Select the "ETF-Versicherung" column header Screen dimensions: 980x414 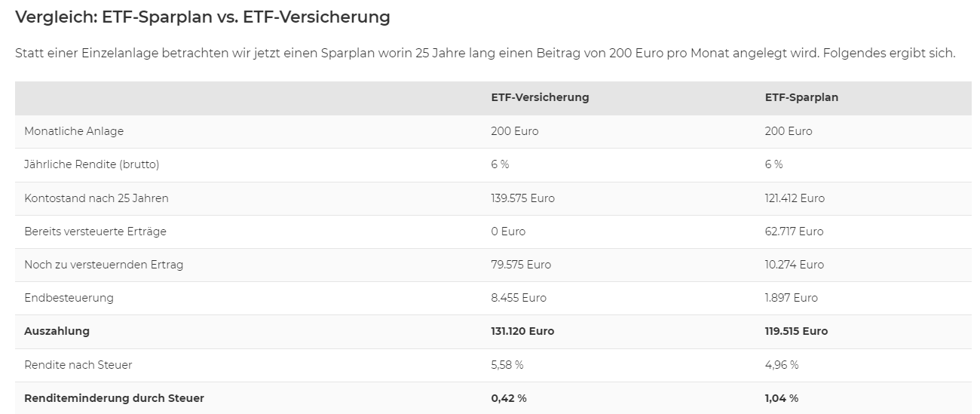click(540, 97)
